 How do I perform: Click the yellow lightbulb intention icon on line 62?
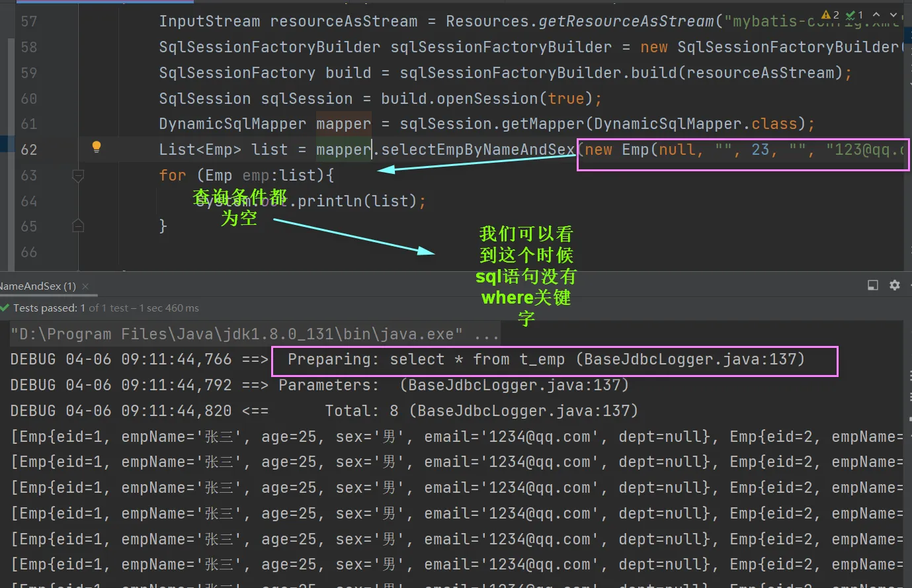(x=97, y=147)
